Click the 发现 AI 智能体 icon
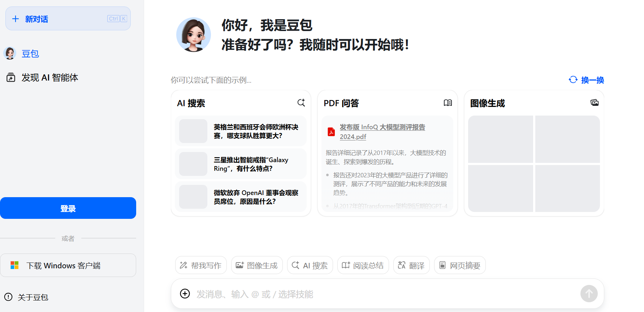 [11, 77]
